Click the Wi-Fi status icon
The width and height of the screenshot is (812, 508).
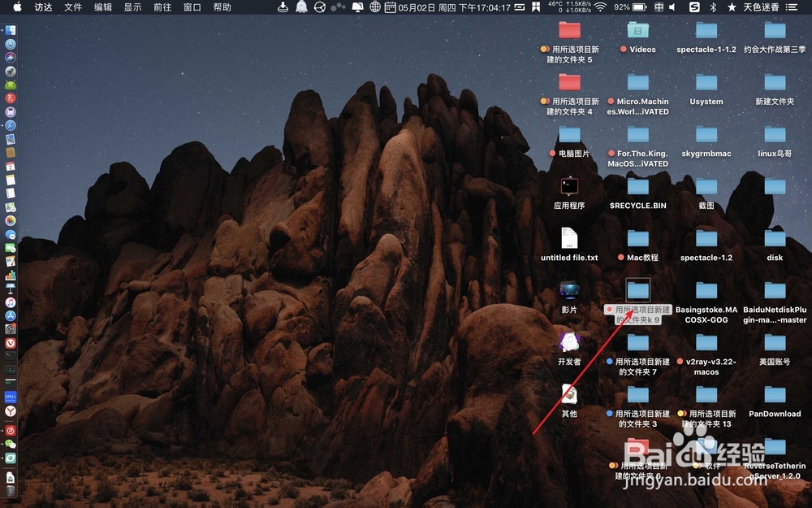tap(600, 7)
